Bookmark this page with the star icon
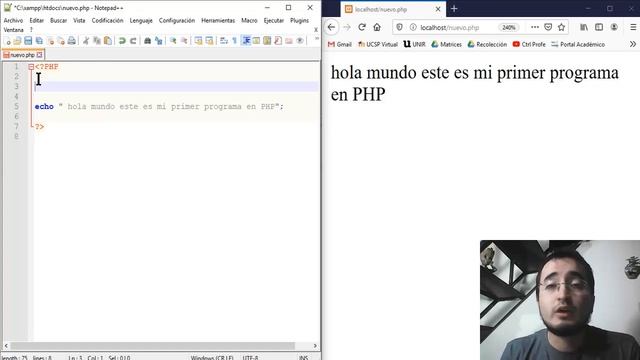Image resolution: width=640 pixels, height=360 pixels. [562, 27]
